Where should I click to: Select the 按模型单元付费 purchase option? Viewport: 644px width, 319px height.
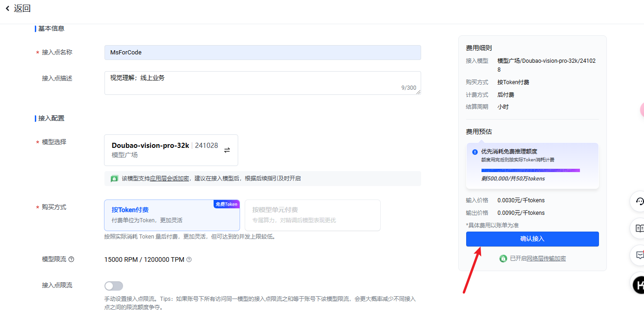312,215
